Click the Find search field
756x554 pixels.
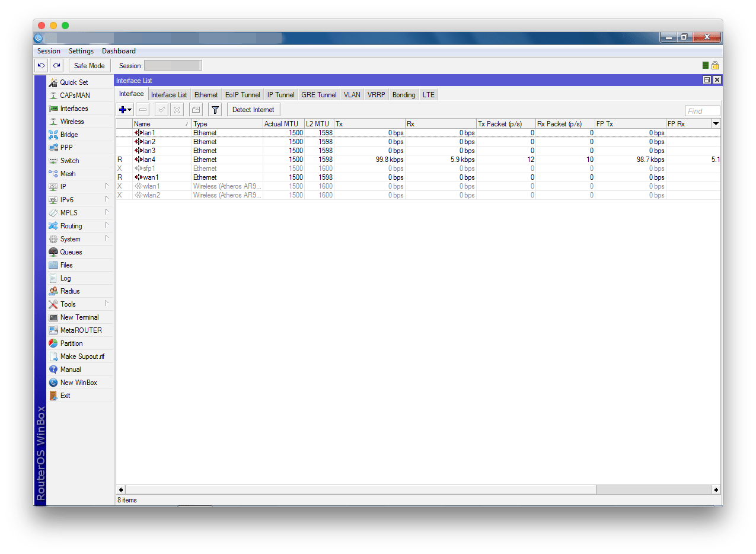coord(702,111)
